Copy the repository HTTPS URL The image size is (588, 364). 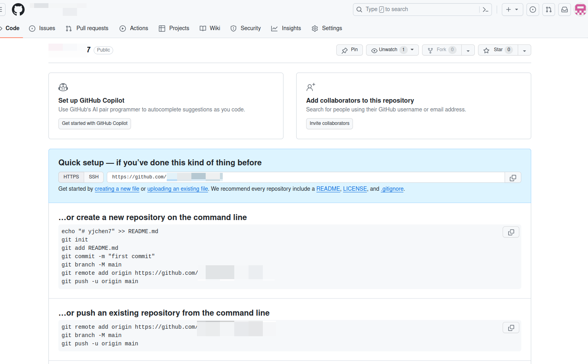click(513, 178)
